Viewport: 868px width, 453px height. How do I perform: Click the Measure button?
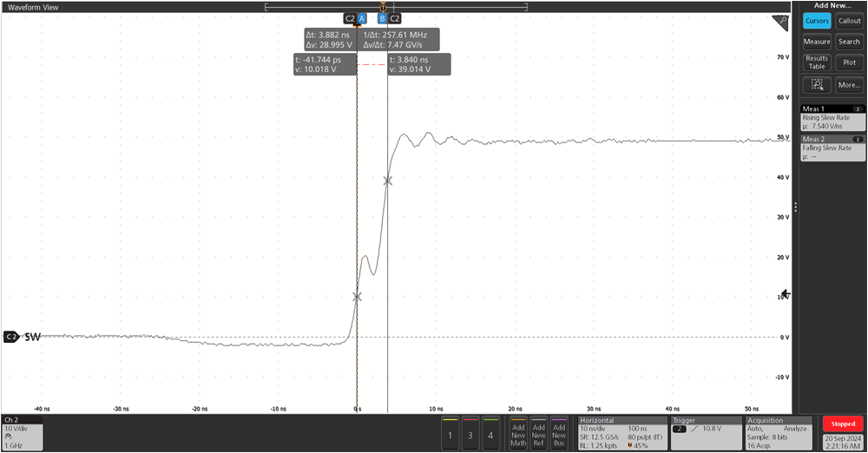click(817, 42)
